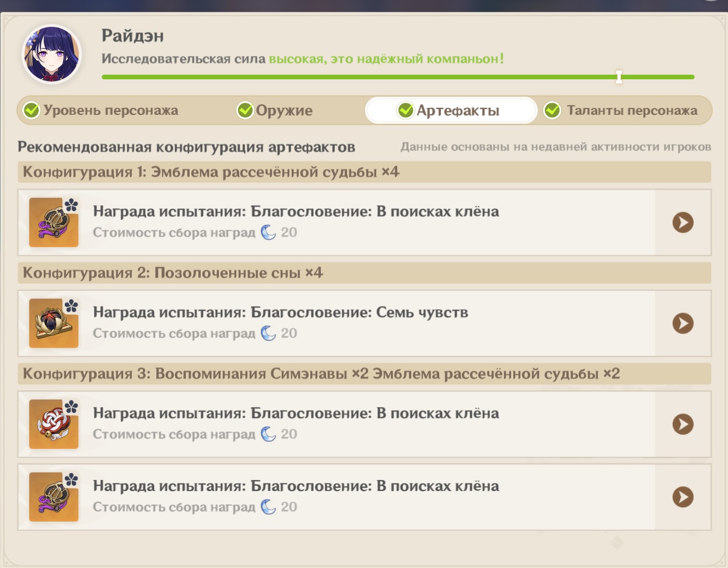The height and width of the screenshot is (568, 728).
Task: Open arrow for first Конфигурация 3 reward row
Action: coord(683,424)
